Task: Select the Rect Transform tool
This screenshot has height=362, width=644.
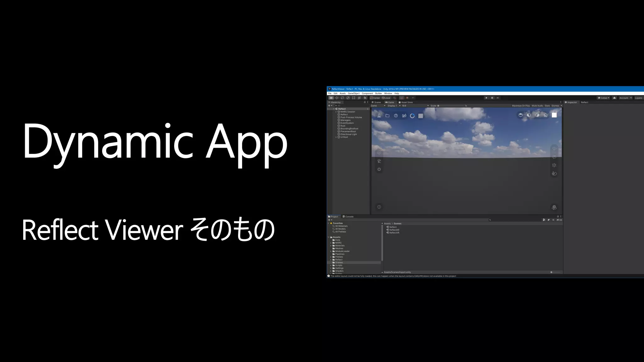Action: [353, 98]
